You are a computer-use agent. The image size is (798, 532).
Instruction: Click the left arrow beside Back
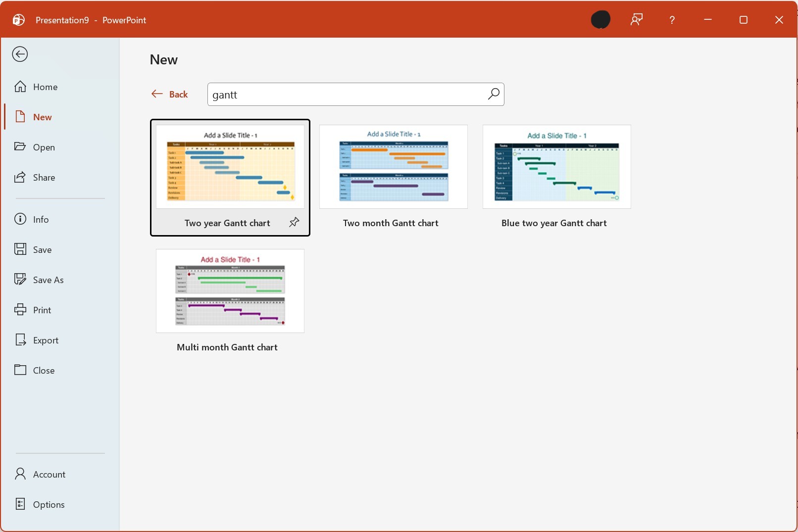click(157, 94)
